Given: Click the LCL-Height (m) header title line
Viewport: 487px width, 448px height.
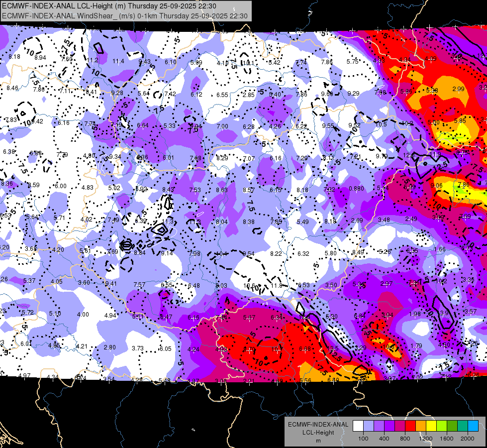Looking at the screenshot, I should [x=109, y=6].
